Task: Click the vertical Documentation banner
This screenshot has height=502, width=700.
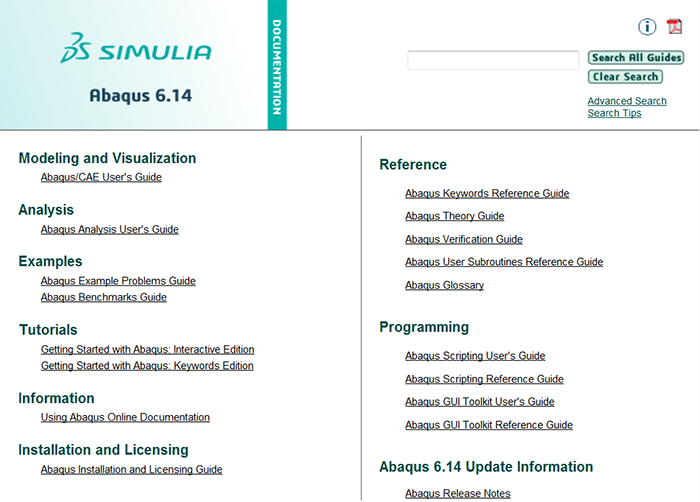Action: (277, 65)
